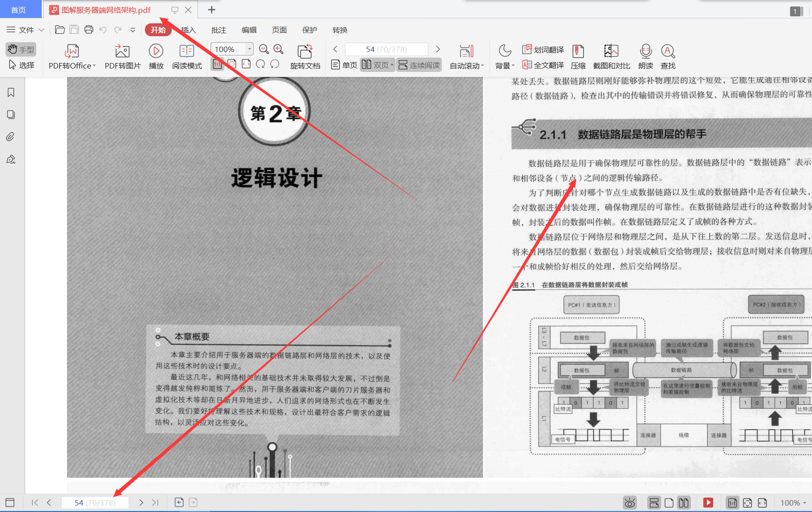Image resolution: width=812 pixels, height=512 pixels.
Task: Open the 插入 ribbon tab
Action: point(189,30)
